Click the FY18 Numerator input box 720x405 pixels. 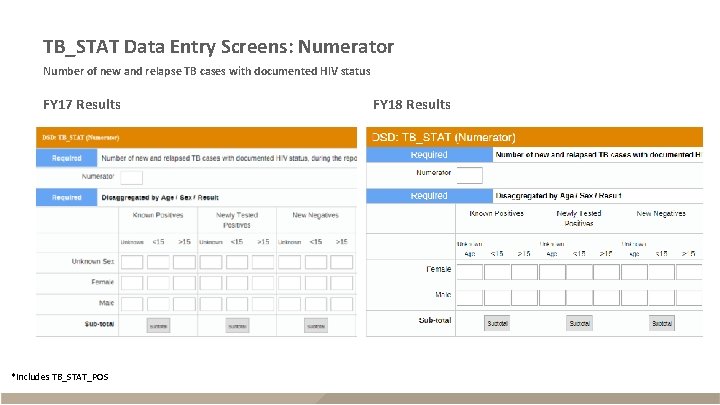[470, 175]
